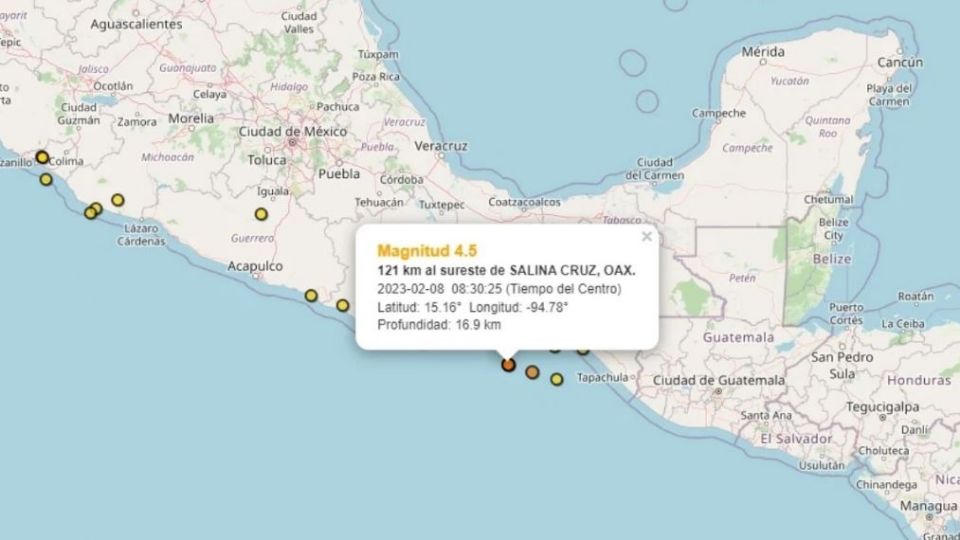Click the Profundidad 16.9 km text
The width and height of the screenshot is (960, 540).
(x=439, y=325)
